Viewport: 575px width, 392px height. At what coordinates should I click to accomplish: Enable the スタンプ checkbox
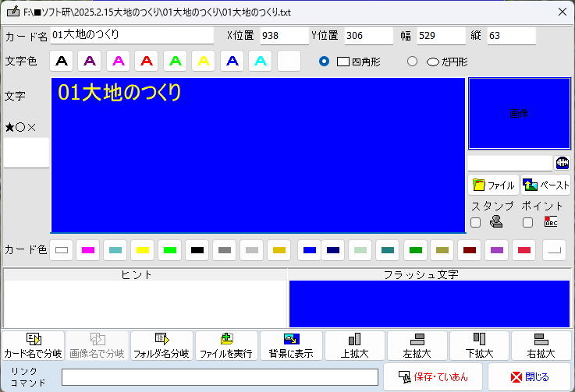coord(476,222)
